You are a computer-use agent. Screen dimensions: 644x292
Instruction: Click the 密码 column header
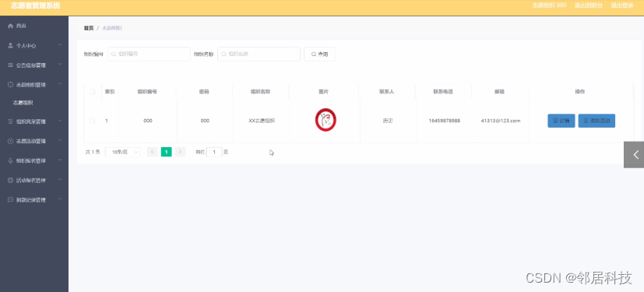click(x=204, y=92)
